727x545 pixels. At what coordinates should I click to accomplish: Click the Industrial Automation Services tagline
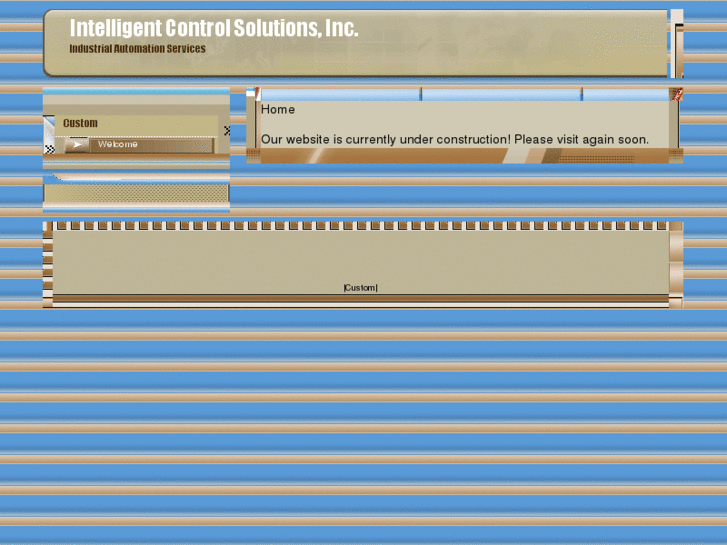point(137,49)
